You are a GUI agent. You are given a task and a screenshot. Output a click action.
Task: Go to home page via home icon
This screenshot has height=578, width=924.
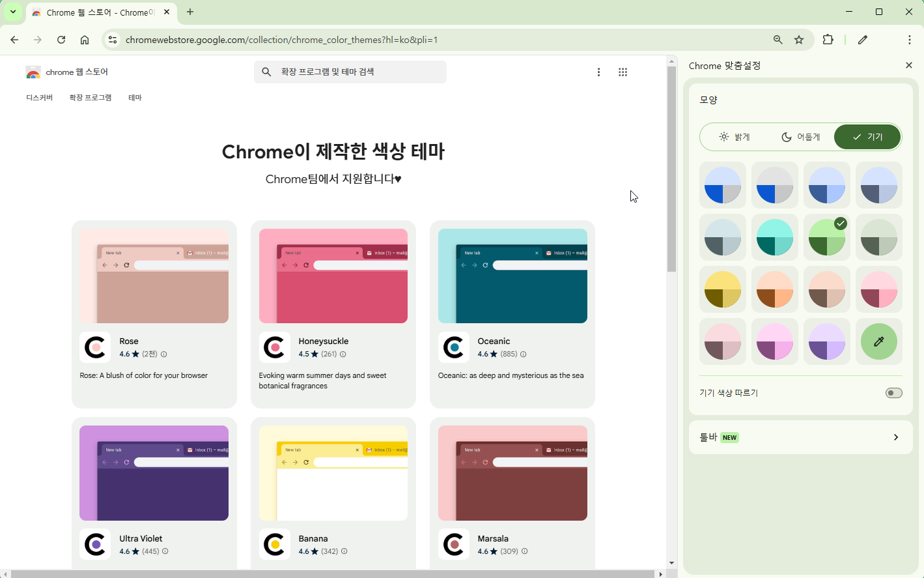[x=85, y=40]
